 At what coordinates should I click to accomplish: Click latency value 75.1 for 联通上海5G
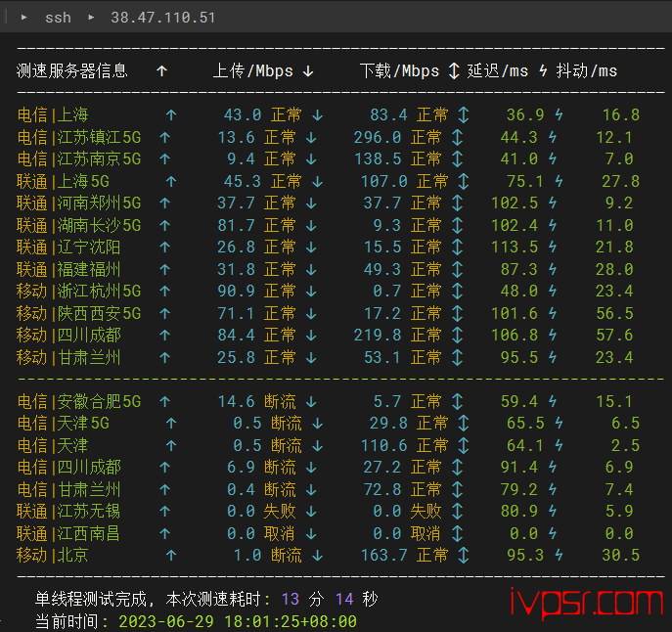tap(525, 181)
